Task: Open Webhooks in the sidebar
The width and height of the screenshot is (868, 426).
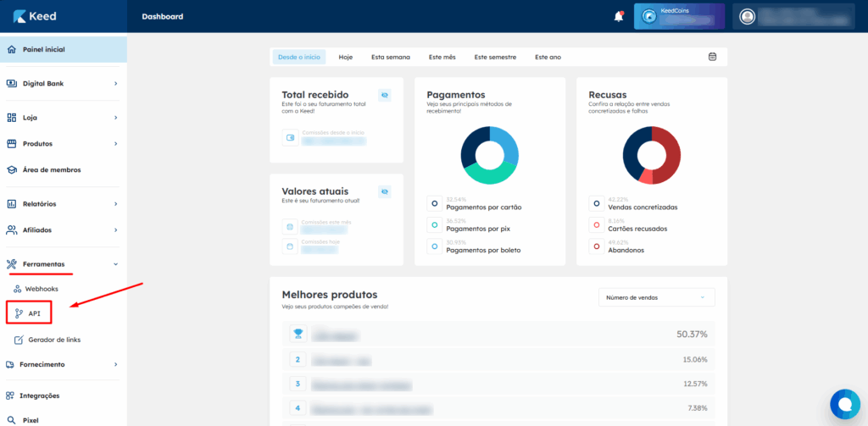Action: tap(41, 289)
